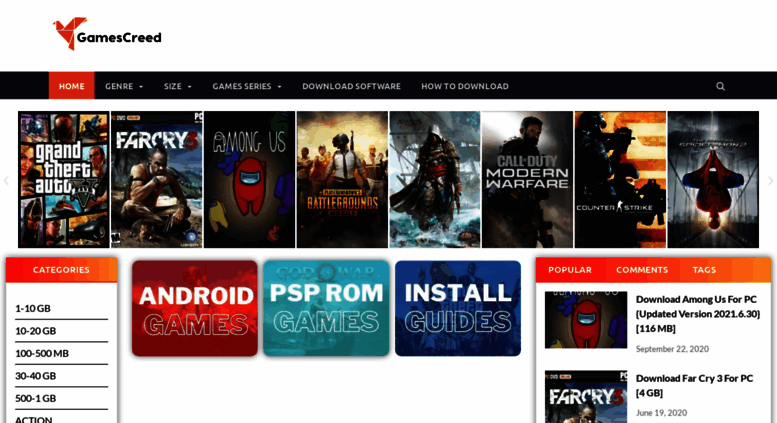Open the Call of Duty Modern Warfare cover

click(527, 179)
